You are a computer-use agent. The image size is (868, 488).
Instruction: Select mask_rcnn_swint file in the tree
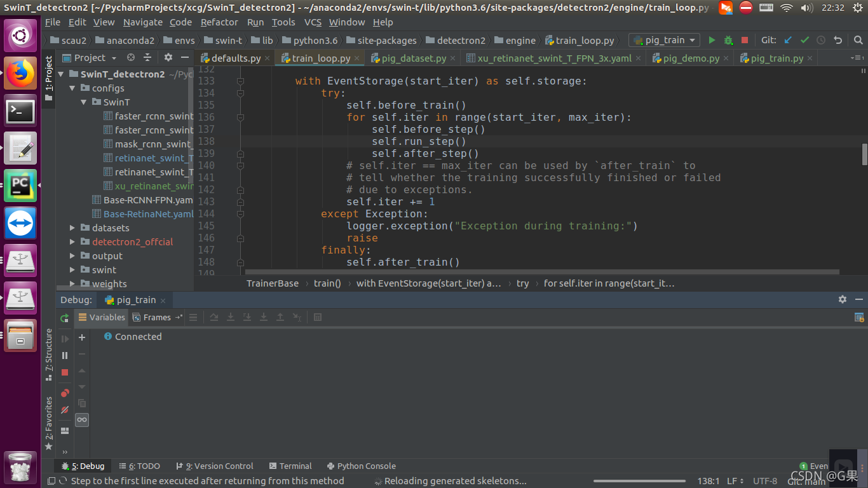click(153, 144)
